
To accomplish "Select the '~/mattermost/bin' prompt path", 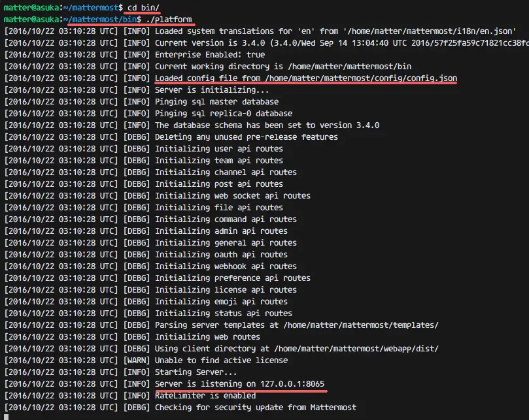I will tap(99, 20).
